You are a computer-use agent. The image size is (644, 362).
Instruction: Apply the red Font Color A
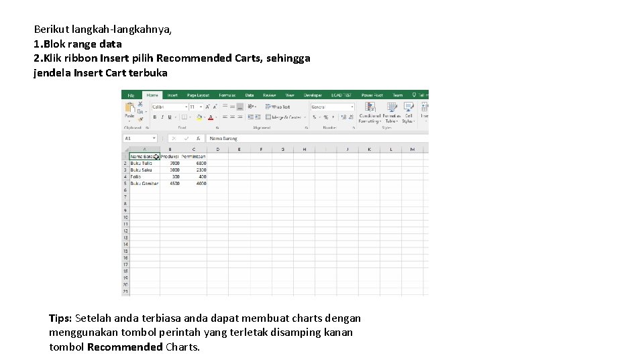click(x=211, y=117)
